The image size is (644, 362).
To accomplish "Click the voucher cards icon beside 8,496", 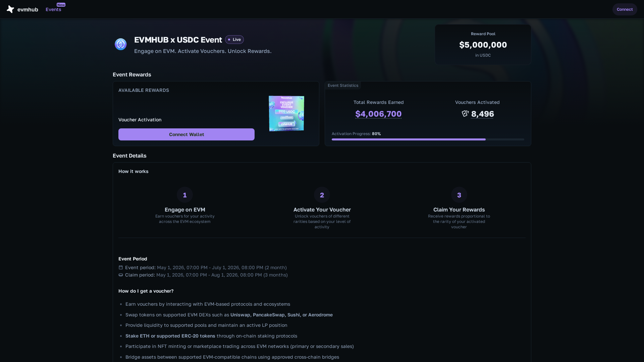I will [465, 114].
